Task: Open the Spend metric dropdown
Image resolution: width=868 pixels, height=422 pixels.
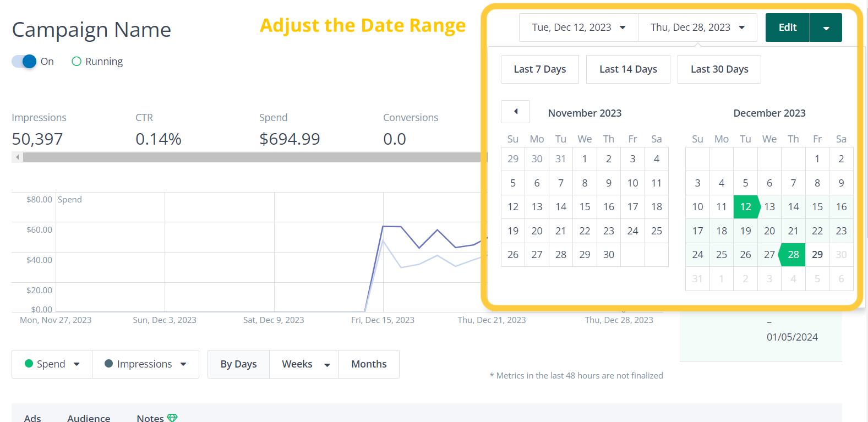Action: [52, 364]
